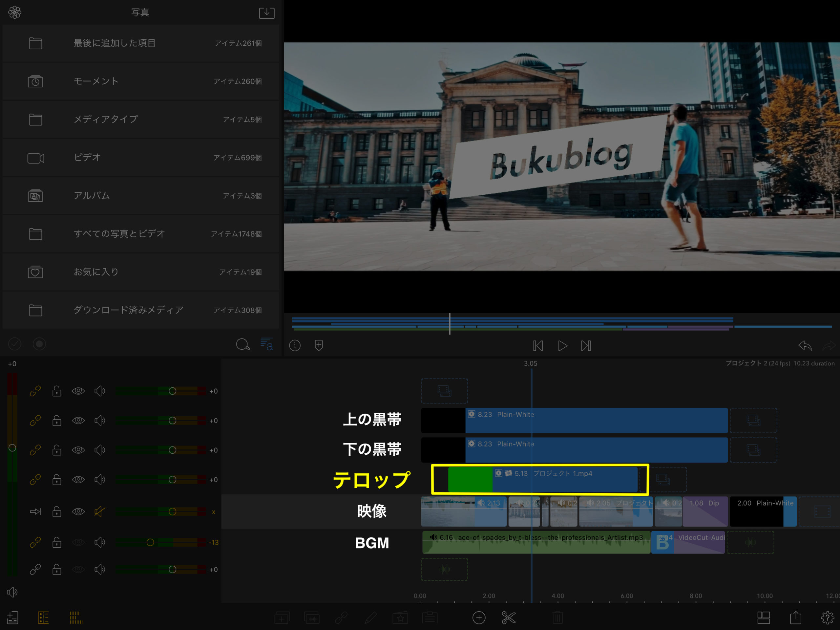Split clip with the scissors tool
The width and height of the screenshot is (840, 630).
(509, 618)
